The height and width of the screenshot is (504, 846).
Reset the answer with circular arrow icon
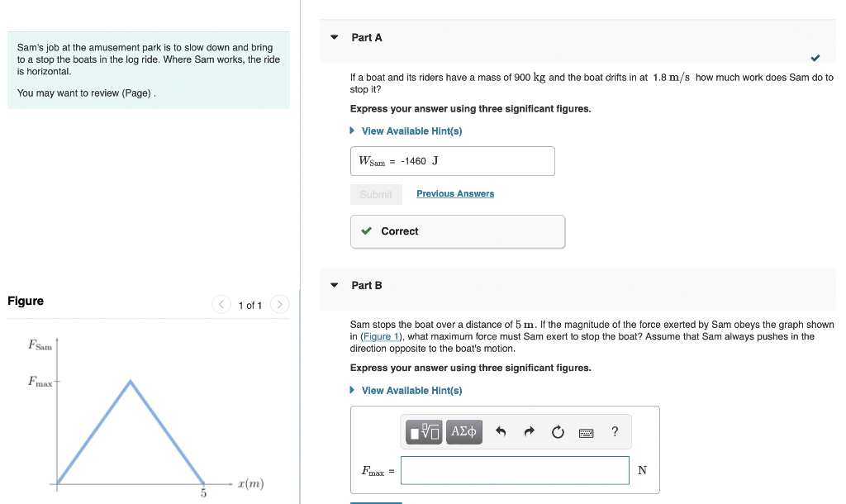(x=558, y=431)
